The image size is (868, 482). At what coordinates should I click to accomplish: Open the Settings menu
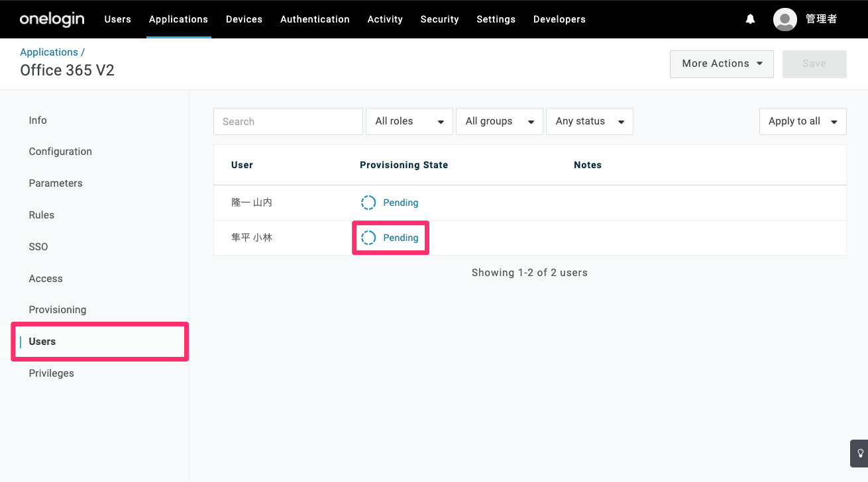[496, 19]
